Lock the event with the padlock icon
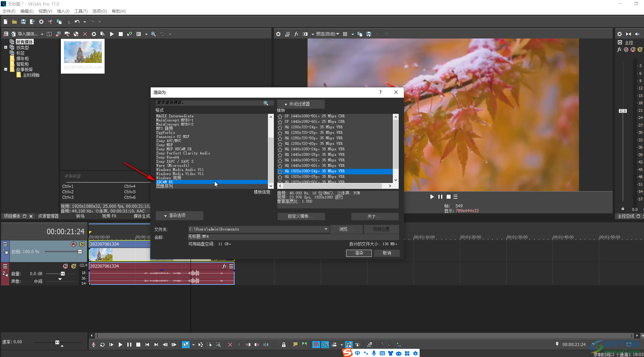This screenshot has height=357, width=644. [284, 345]
